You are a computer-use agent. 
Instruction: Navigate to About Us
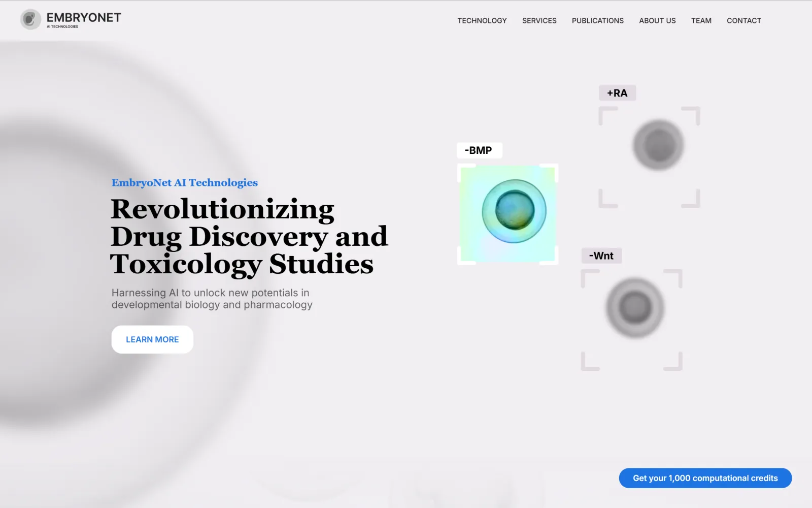pyautogui.click(x=657, y=21)
